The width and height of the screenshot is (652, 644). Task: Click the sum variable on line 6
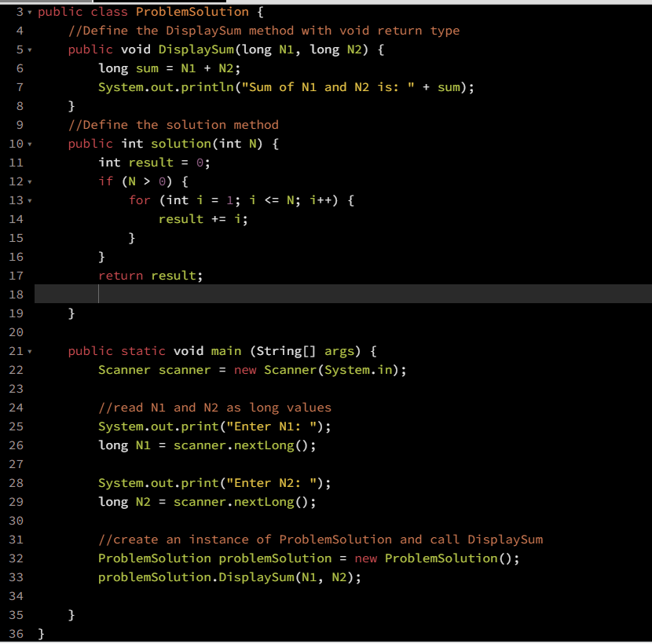(149, 68)
